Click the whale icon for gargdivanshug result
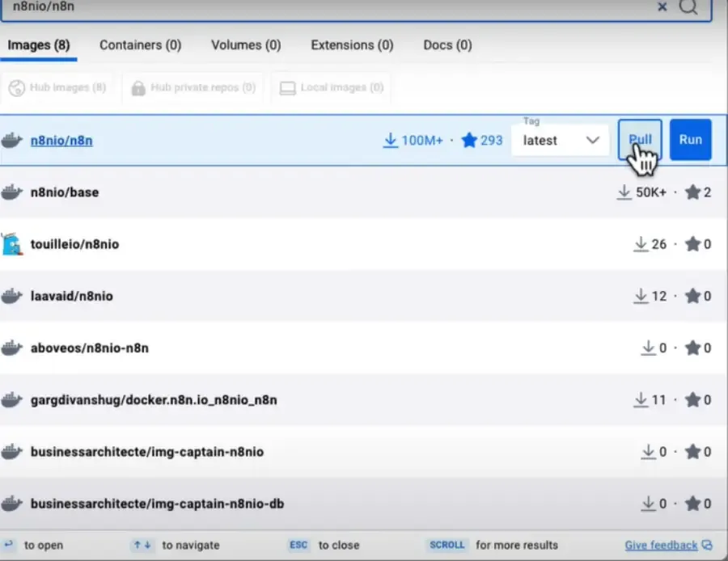 (12, 400)
